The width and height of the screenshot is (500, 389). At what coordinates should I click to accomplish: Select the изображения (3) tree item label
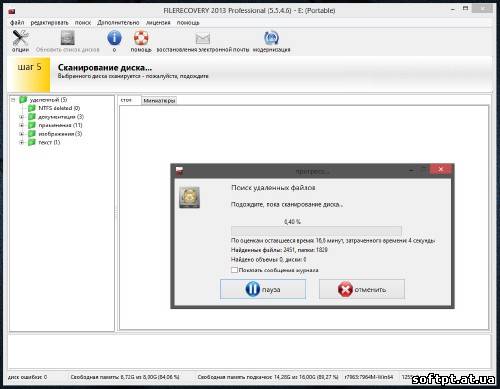(x=60, y=134)
